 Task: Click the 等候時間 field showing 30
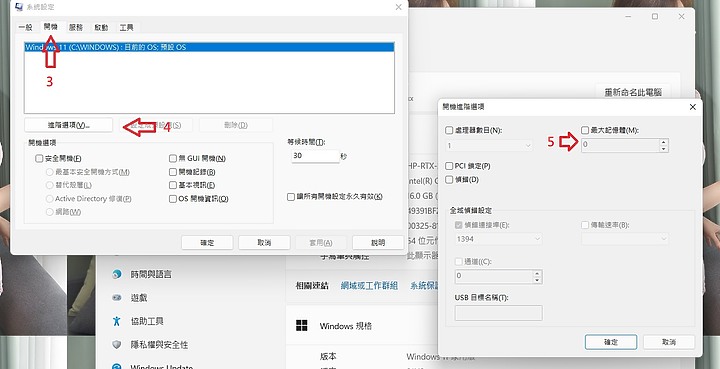tap(315, 156)
